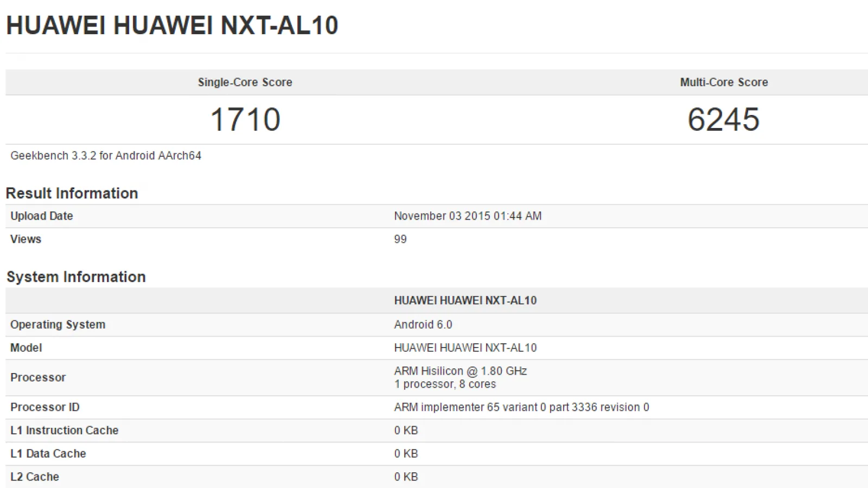Click the Processor ID label
The width and height of the screenshot is (868, 488).
coord(45,407)
